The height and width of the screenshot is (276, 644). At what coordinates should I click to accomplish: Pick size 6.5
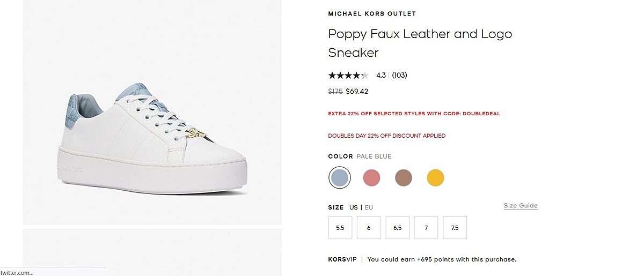click(398, 227)
